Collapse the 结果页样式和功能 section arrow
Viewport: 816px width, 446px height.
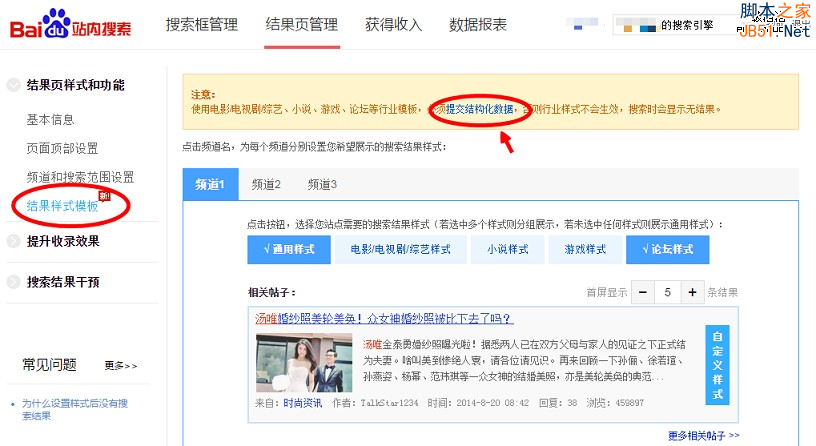13,86
